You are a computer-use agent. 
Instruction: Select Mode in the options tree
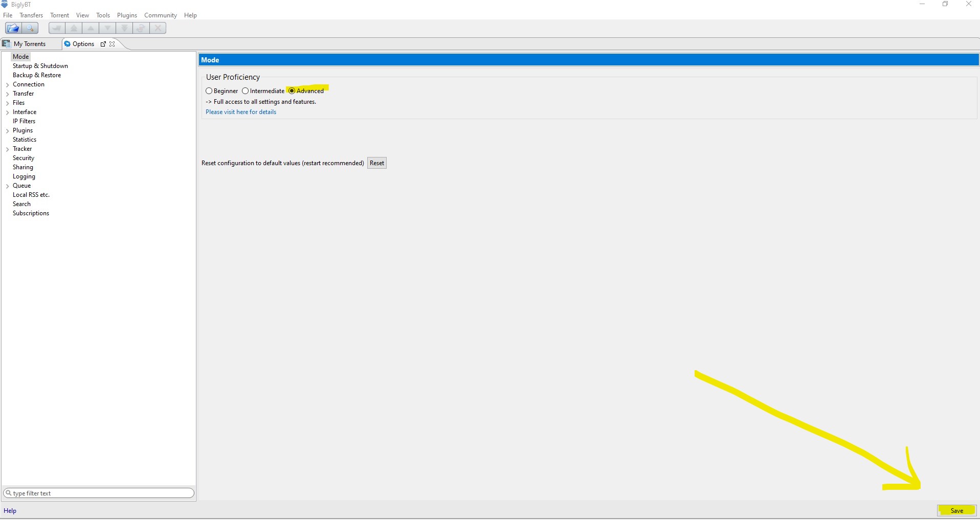20,57
